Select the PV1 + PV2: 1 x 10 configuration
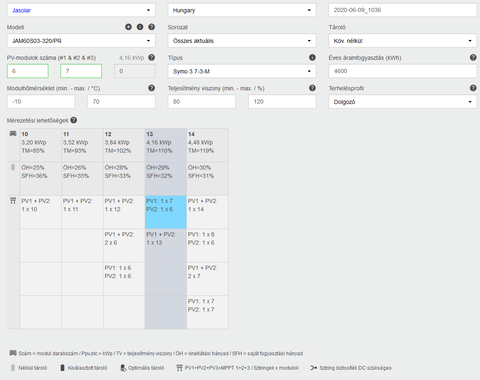This screenshot has height=380, width=480. pyautogui.click(x=41, y=212)
